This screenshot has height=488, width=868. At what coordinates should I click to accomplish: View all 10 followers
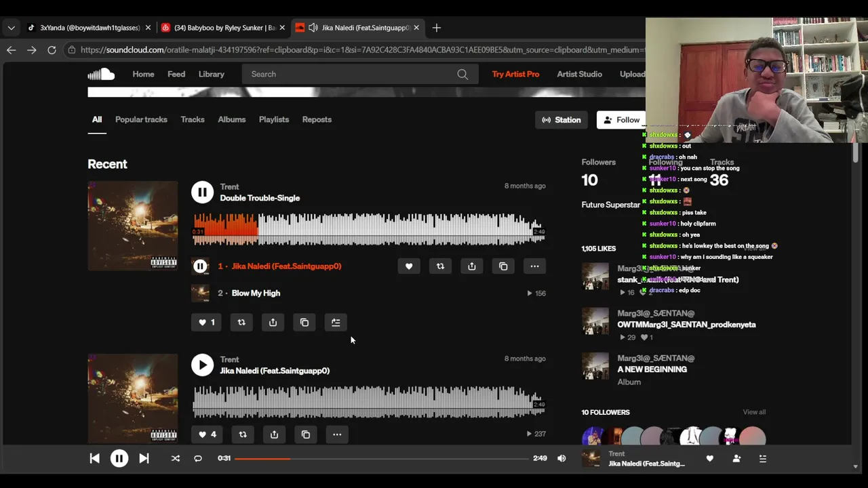click(754, 412)
